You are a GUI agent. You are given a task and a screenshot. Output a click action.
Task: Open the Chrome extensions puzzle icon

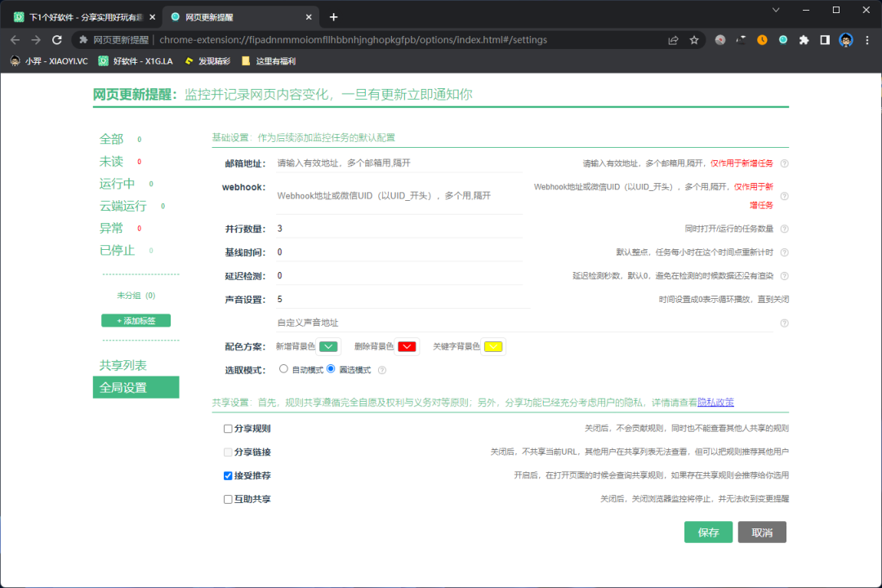[x=804, y=38]
